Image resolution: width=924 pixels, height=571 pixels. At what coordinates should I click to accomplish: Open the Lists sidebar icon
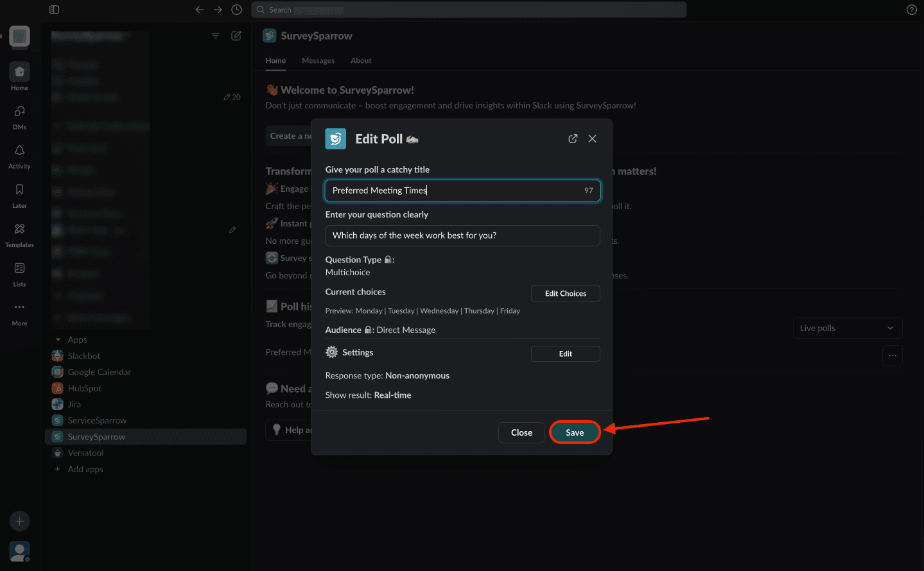(x=19, y=268)
